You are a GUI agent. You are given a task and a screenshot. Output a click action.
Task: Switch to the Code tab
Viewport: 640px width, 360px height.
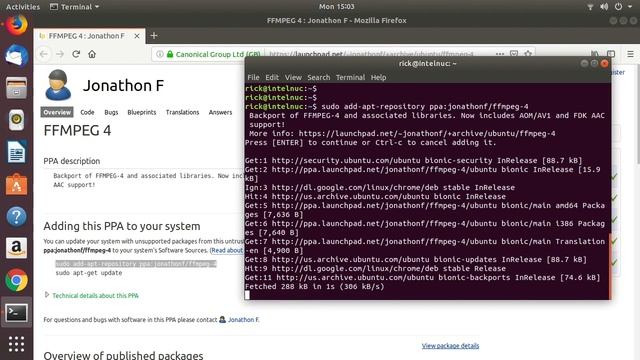(x=87, y=112)
